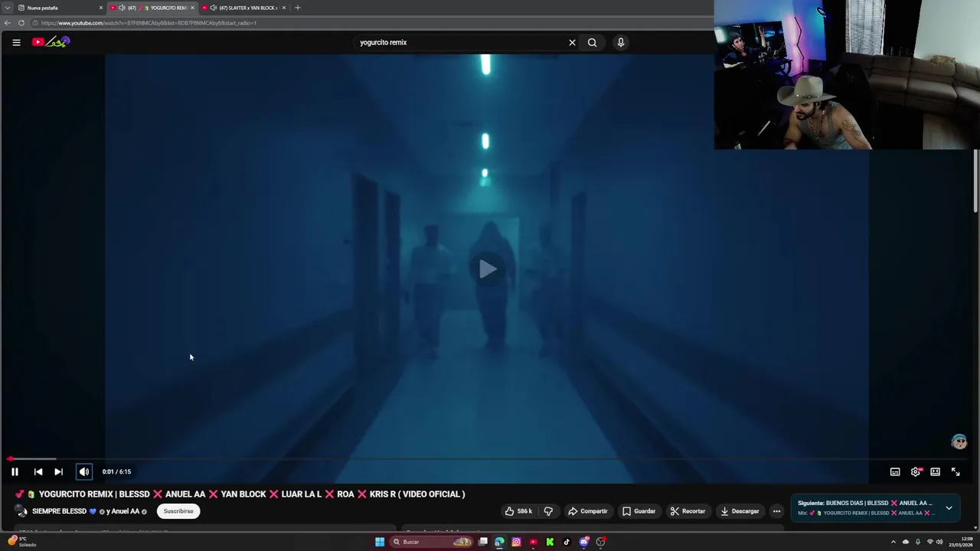The height and width of the screenshot is (551, 980).
Task: Open the YouTube guide hamburger menu
Action: 16,42
